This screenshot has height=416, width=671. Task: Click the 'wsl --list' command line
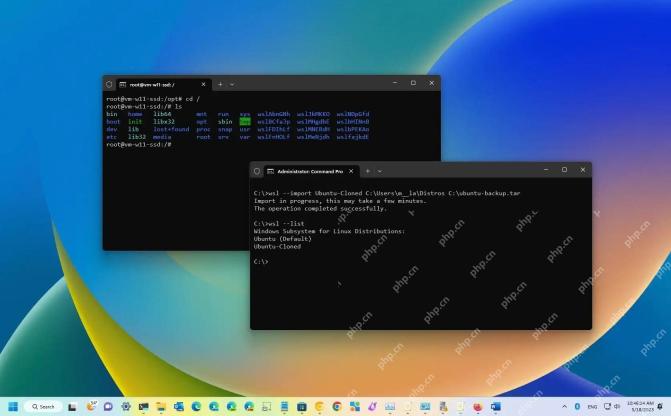pos(279,223)
